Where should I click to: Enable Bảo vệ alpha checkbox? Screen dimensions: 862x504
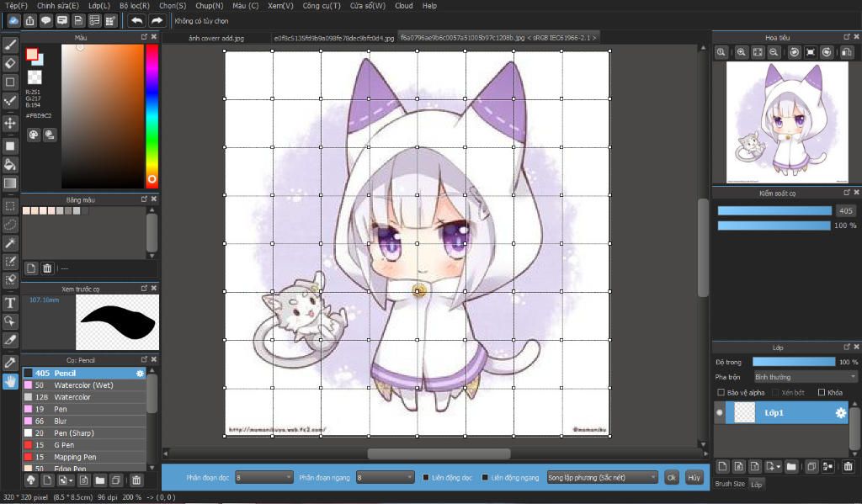721,392
